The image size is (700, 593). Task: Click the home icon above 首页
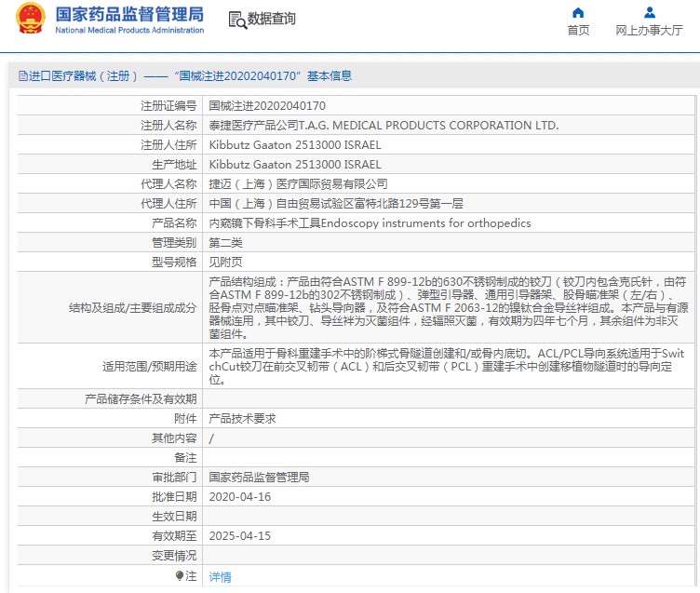coord(578,12)
